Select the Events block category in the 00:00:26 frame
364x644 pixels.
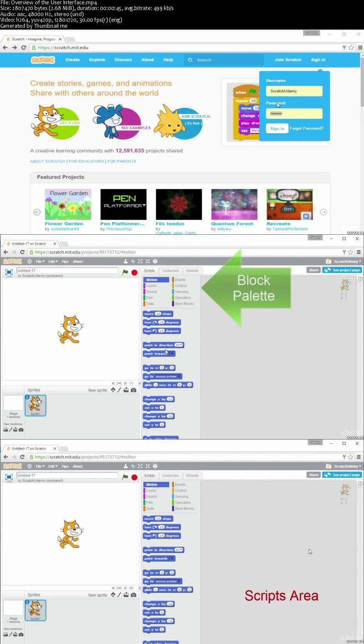click(x=180, y=280)
